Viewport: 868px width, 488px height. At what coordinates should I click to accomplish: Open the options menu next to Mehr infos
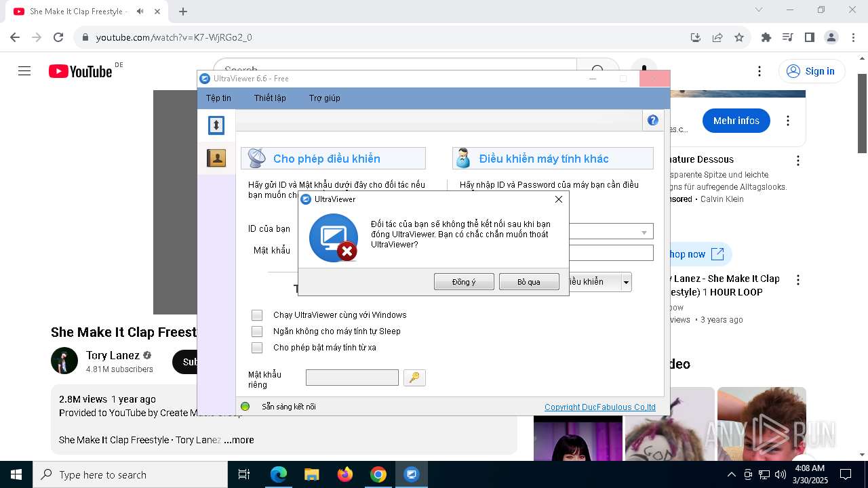788,121
